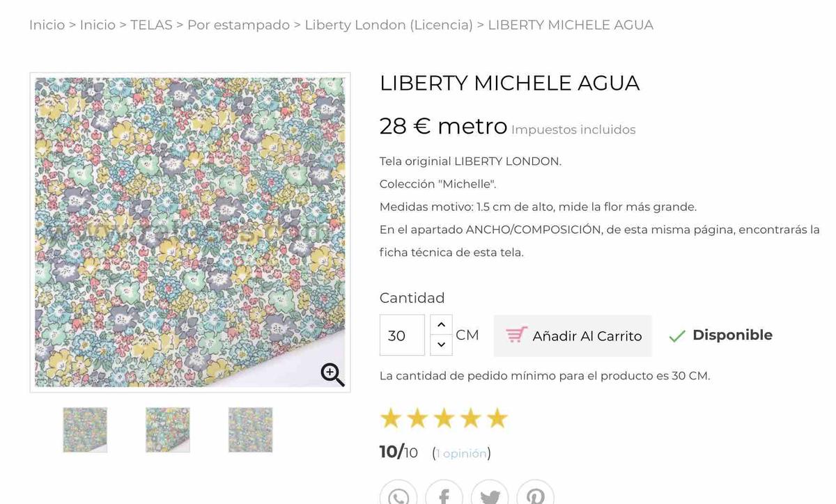Viewport: 836px width, 504px height.
Task: Click the first gold rating star
Action: [391, 418]
